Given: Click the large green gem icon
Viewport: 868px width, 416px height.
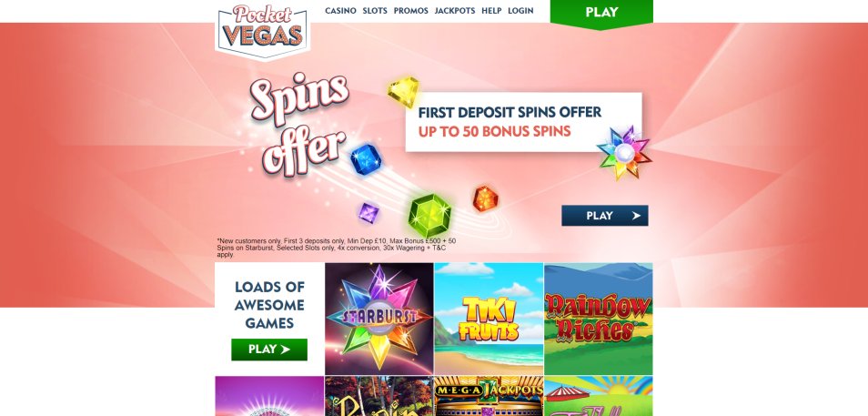Looking at the screenshot, I should point(430,215).
